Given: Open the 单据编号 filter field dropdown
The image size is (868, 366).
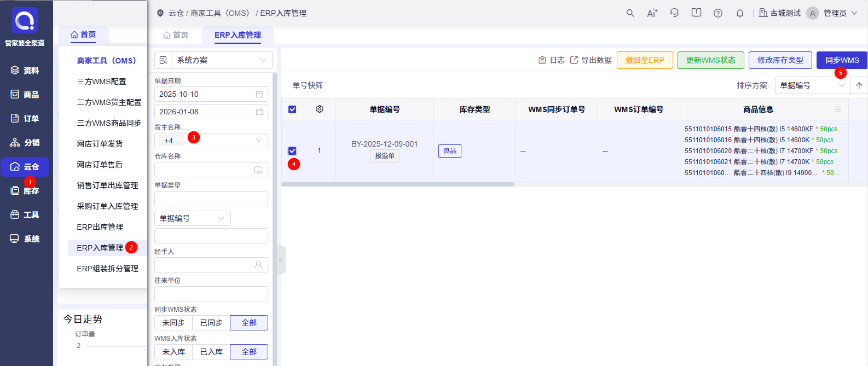Looking at the screenshot, I should (x=193, y=218).
